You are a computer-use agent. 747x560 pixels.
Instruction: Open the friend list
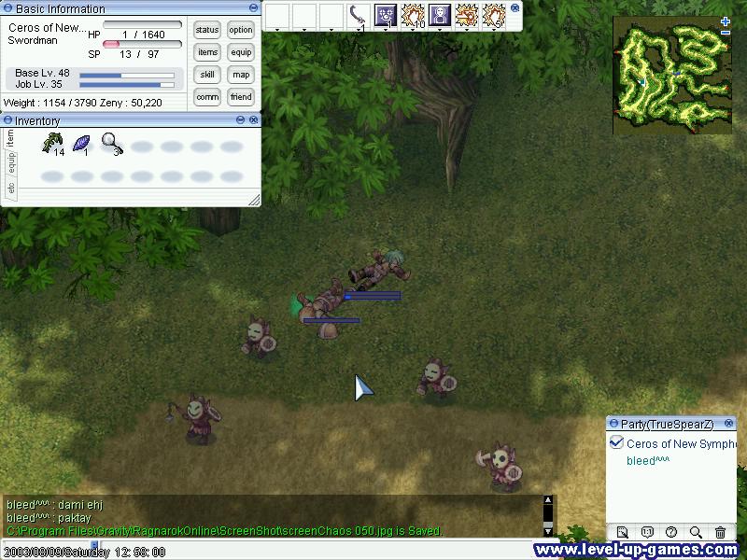pos(241,97)
